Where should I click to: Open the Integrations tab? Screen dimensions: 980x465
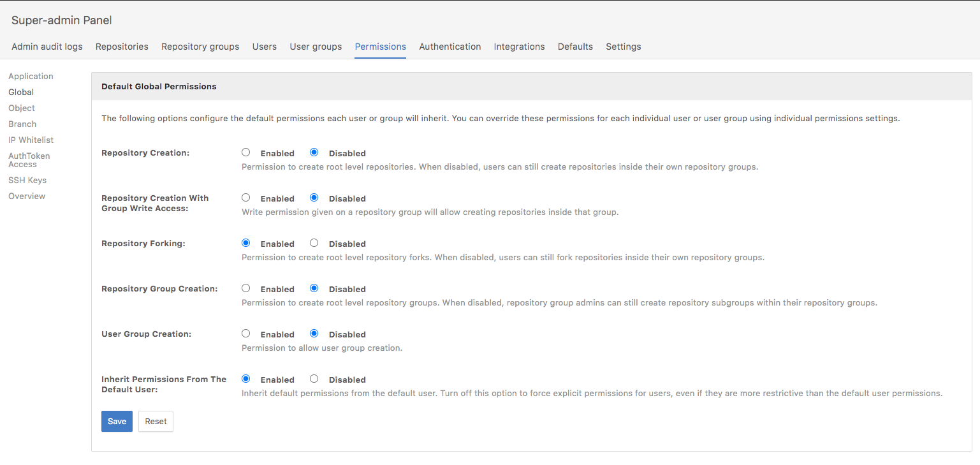coord(519,47)
